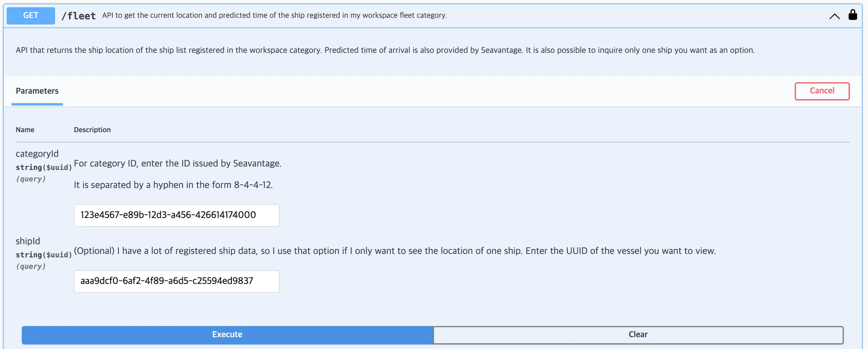Click the hyphen format 8-4-4-12 hint text
The width and height of the screenshot is (868, 349).
(173, 185)
